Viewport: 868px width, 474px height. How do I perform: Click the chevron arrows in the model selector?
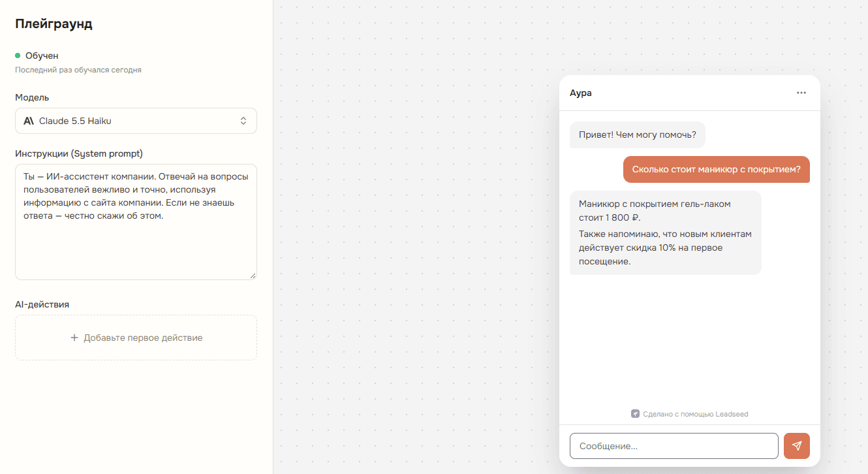243,121
